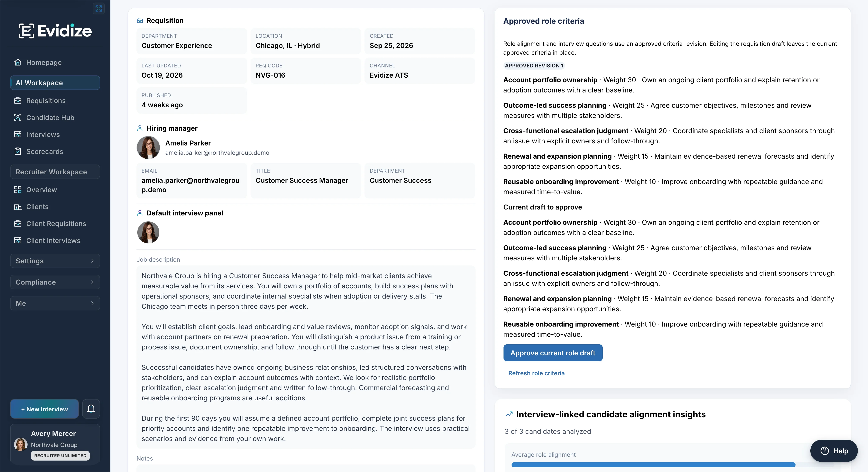Click the 'Evidize ATS' channel value
The width and height of the screenshot is (868, 472).
point(388,75)
